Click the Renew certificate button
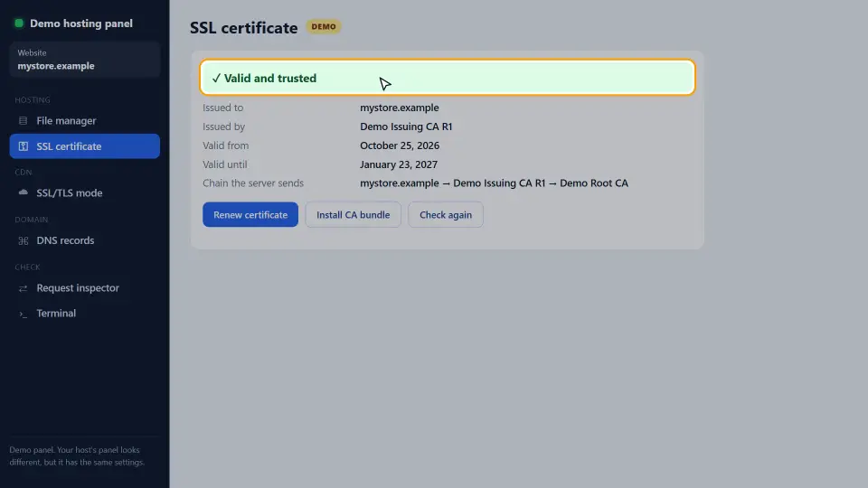868x488 pixels. 250,215
